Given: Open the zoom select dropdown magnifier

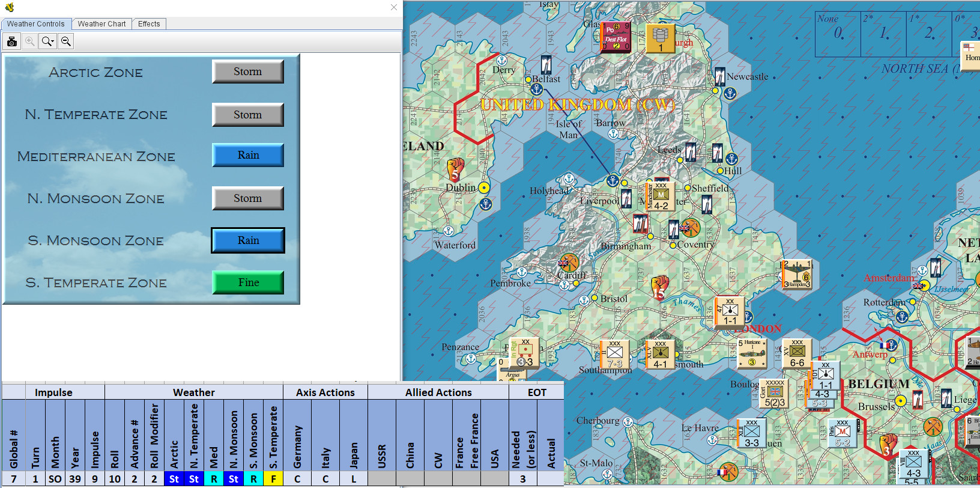Looking at the screenshot, I should (47, 41).
